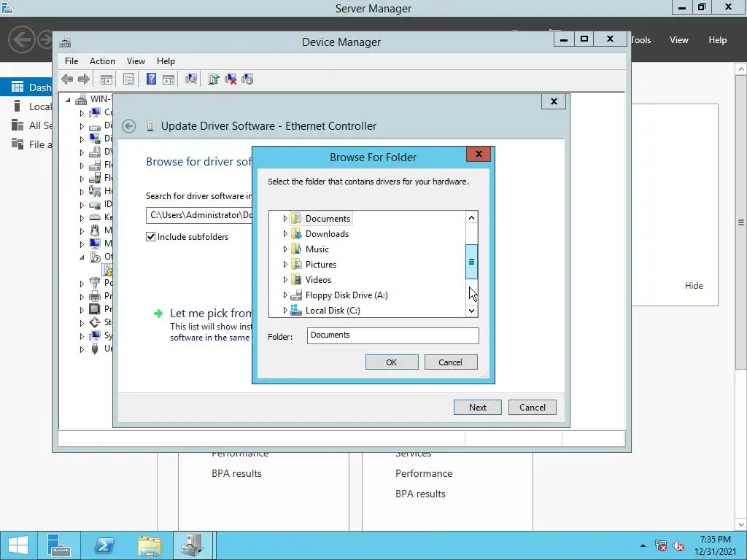Click the folder tree scrollbar thumb
The width and height of the screenshot is (747, 560).
(x=471, y=262)
